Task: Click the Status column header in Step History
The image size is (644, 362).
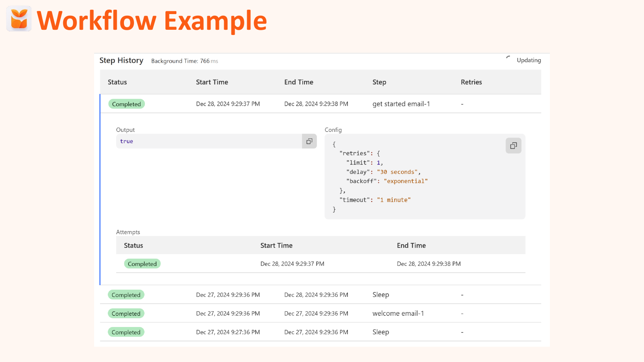Action: [x=117, y=82]
